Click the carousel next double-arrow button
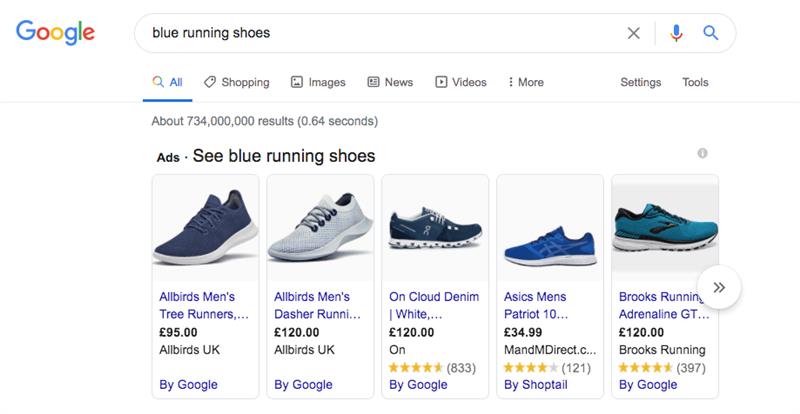The image size is (800, 414). [x=719, y=287]
